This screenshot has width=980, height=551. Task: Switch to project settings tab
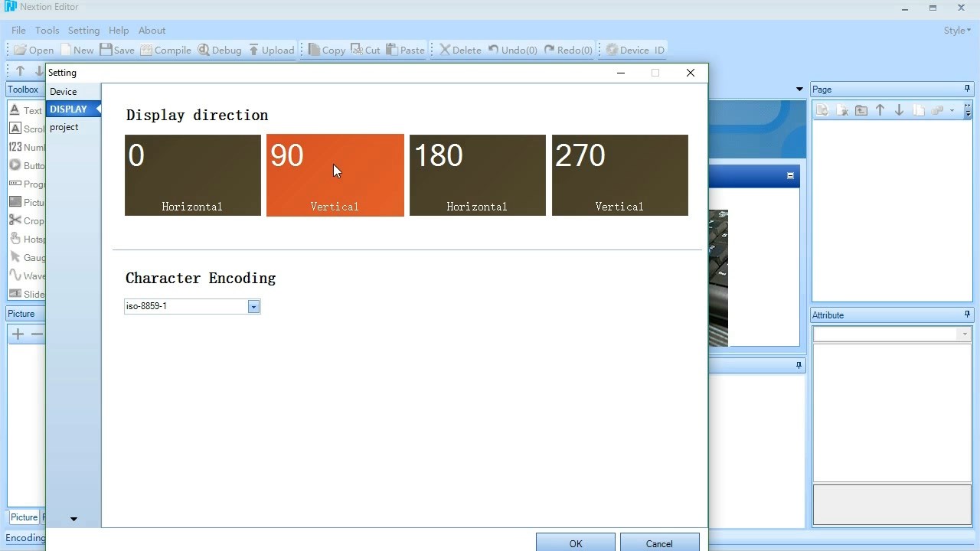pos(73,127)
